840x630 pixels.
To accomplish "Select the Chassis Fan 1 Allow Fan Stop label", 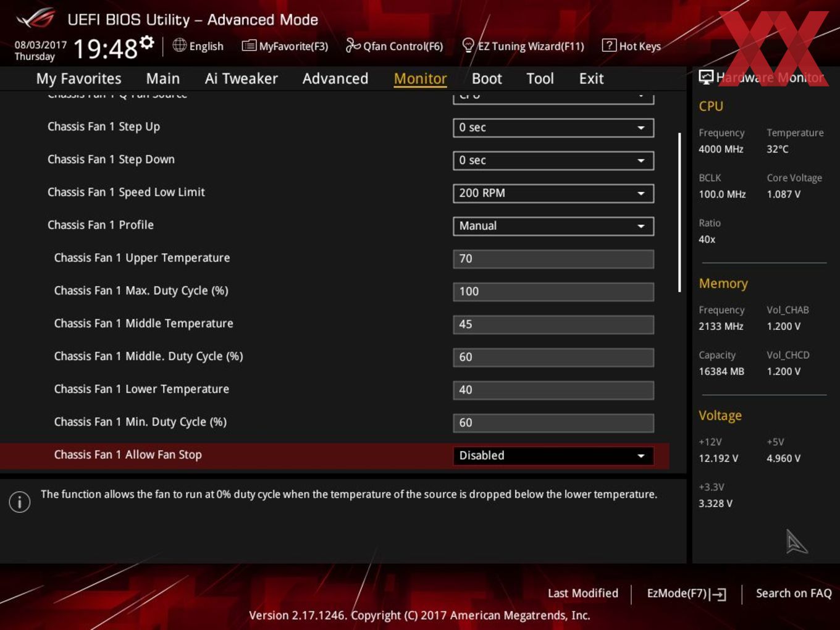I will pyautogui.click(x=128, y=455).
